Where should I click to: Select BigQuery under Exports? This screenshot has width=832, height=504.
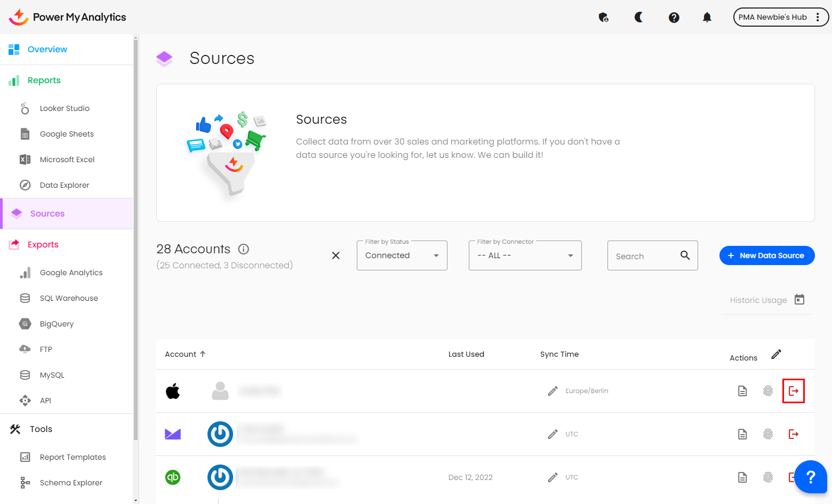(57, 324)
